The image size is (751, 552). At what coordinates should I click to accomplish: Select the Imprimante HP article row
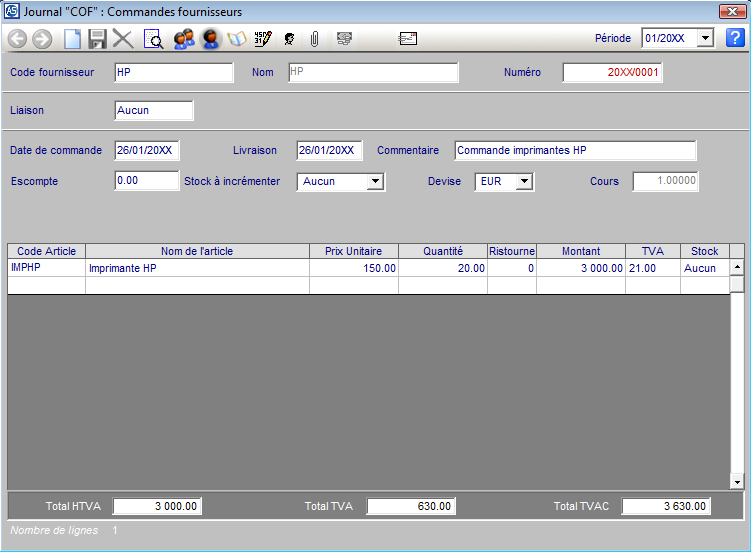(196, 269)
